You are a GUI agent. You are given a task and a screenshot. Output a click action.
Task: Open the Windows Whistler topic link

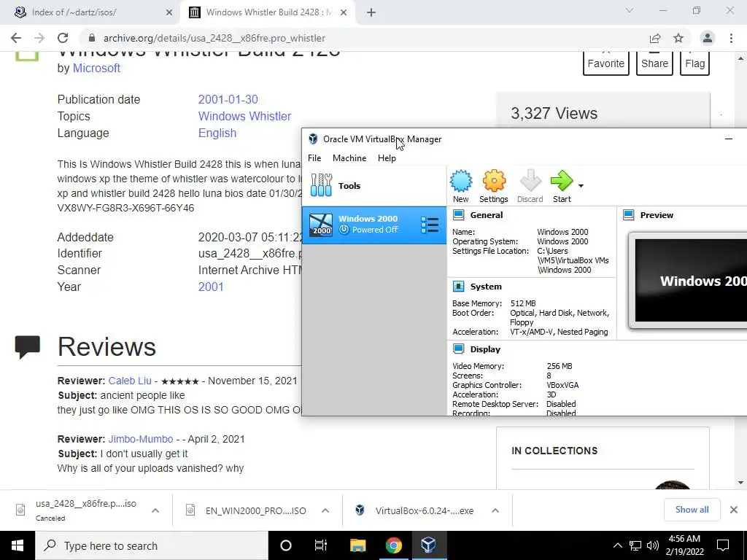(244, 116)
